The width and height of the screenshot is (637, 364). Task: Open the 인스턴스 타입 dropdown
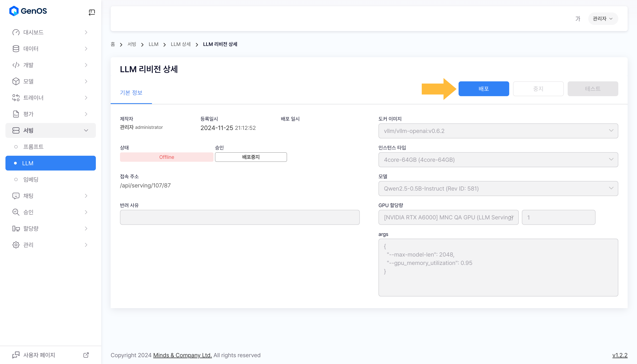click(498, 159)
